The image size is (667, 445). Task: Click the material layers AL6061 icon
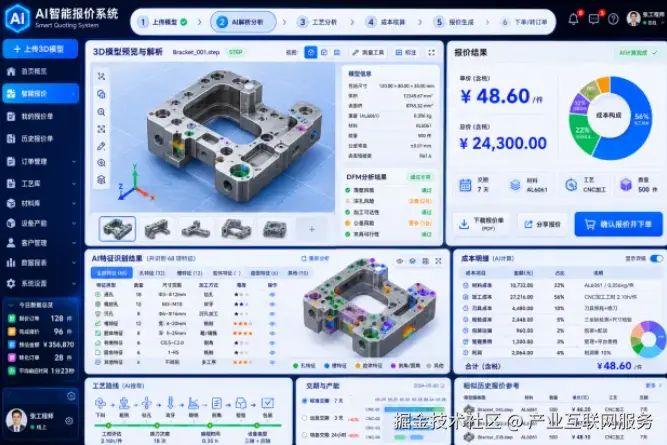[x=515, y=185]
